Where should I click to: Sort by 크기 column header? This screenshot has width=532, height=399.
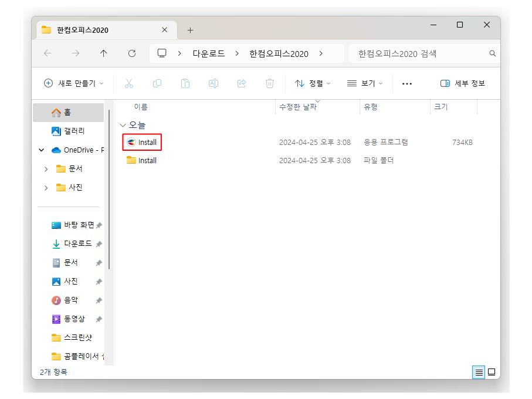click(440, 107)
